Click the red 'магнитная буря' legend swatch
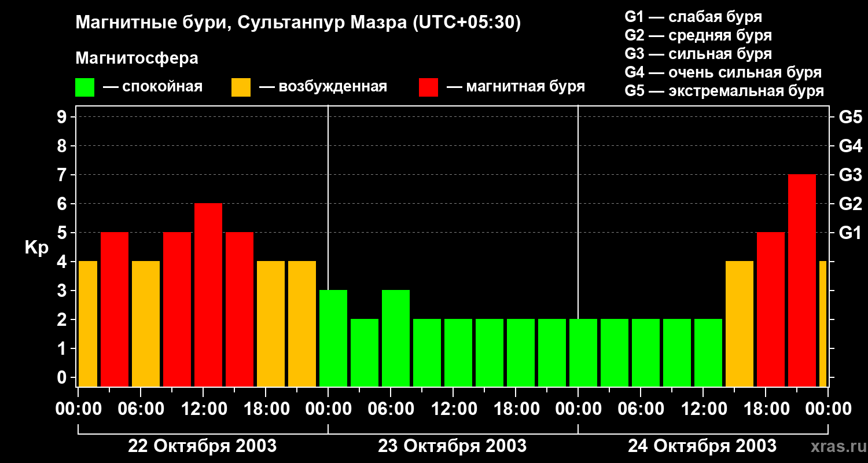The image size is (868, 463). tap(428, 87)
